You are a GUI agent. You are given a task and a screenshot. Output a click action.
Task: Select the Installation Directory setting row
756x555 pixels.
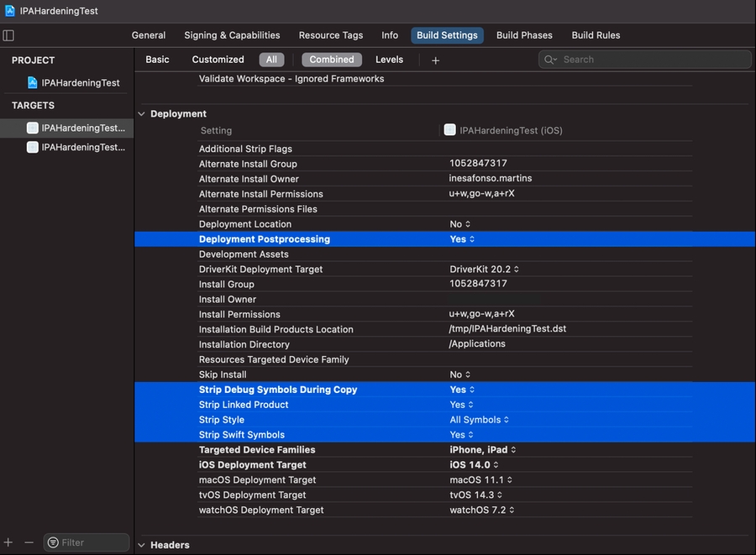click(x=244, y=344)
